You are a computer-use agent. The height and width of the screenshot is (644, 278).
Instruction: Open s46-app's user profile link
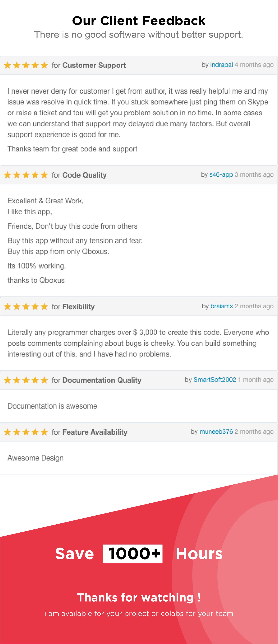click(221, 175)
